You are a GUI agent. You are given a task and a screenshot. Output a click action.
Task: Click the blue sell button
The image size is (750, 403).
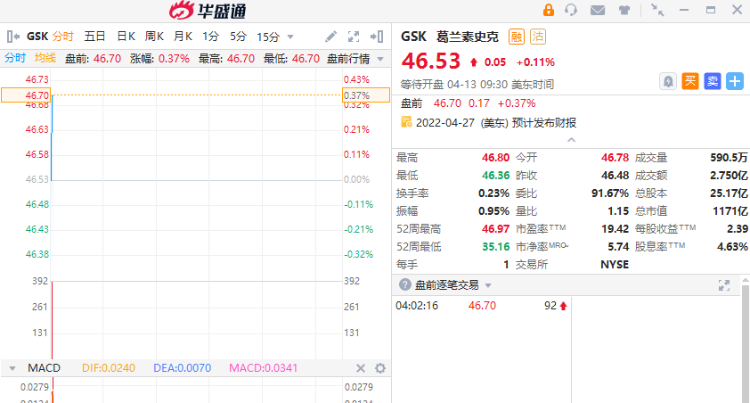(712, 81)
